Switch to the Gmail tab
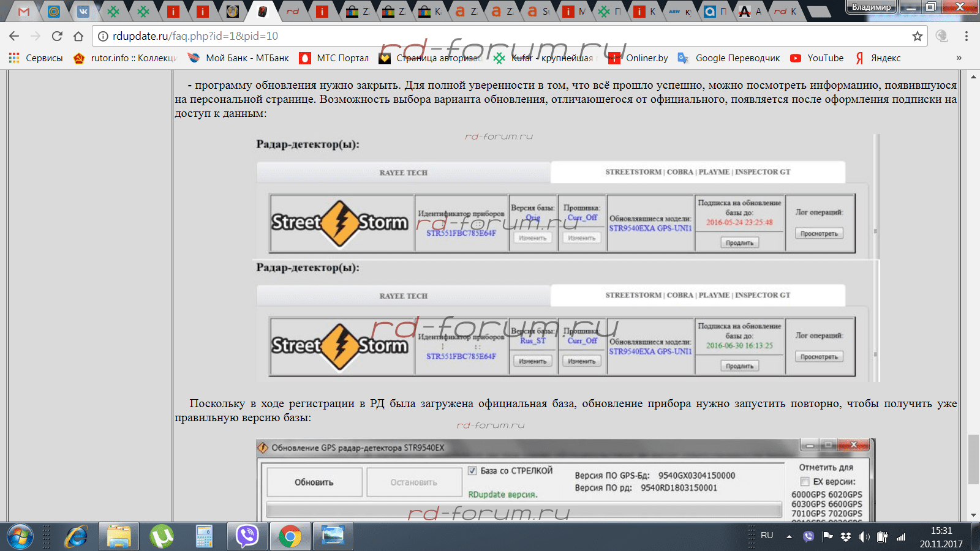 coord(24,11)
